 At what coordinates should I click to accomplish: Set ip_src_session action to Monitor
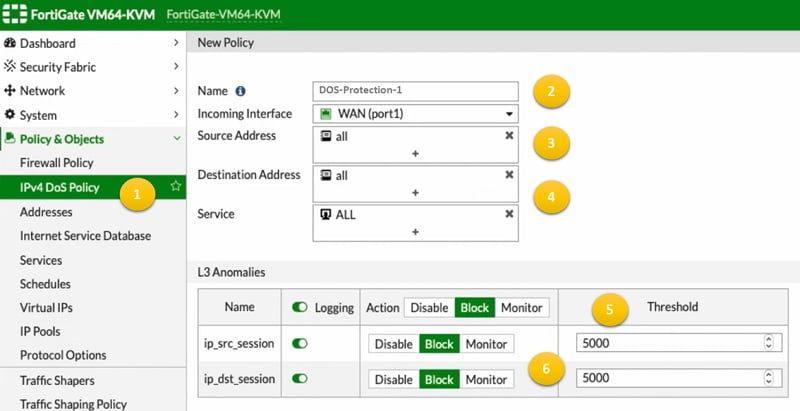pyautogui.click(x=486, y=344)
